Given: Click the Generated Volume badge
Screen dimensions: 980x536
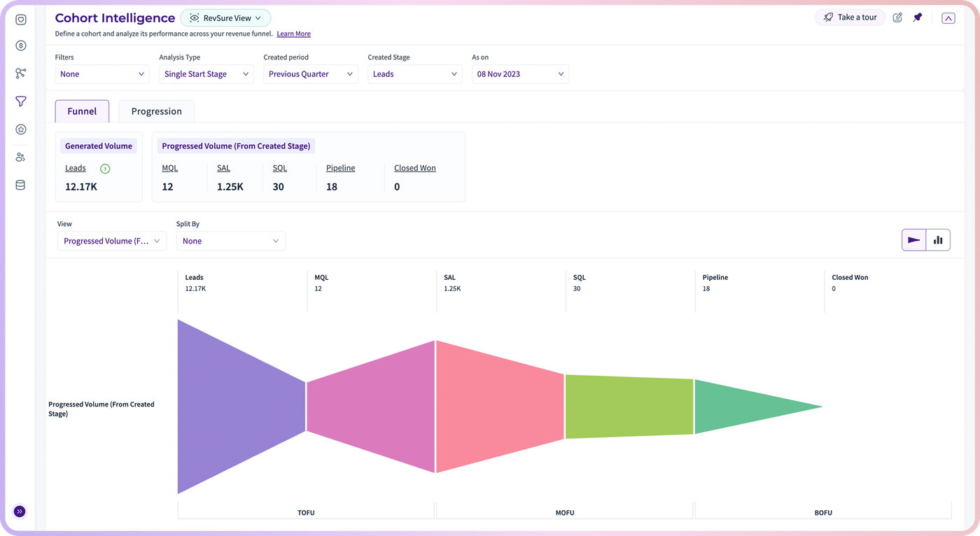Looking at the screenshot, I should pyautogui.click(x=99, y=146).
